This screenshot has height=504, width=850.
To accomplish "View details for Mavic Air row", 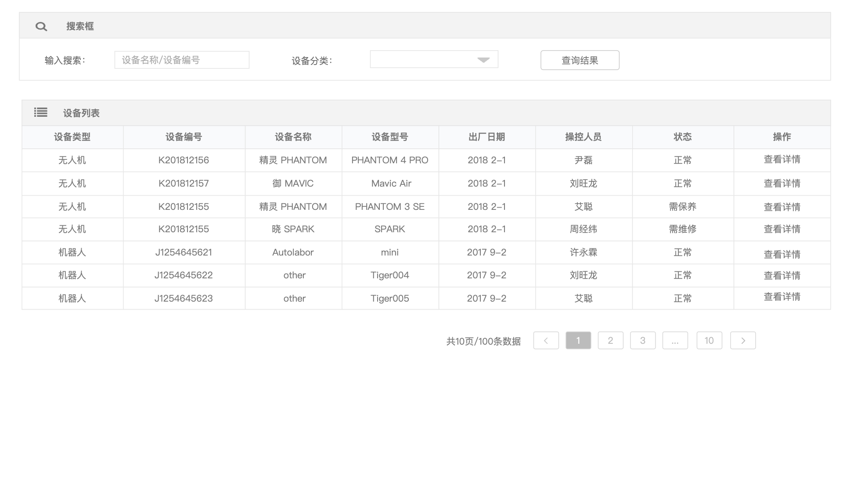I will coord(782,184).
